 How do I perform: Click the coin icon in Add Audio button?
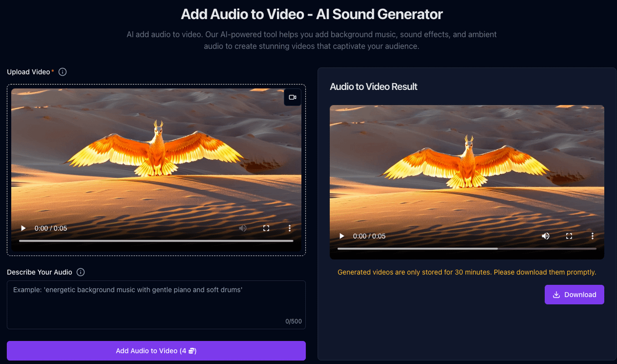(x=191, y=351)
